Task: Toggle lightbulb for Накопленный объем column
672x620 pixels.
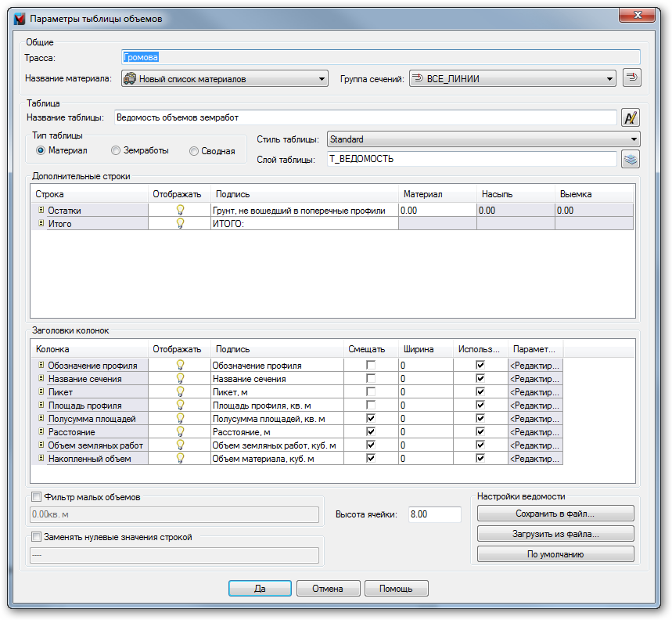Action: [x=180, y=459]
